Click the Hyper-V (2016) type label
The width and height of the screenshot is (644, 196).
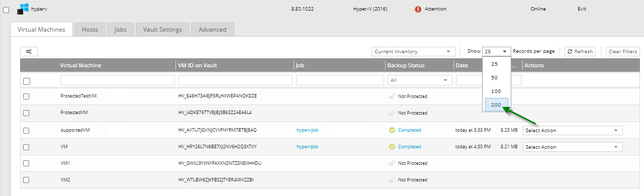click(x=371, y=9)
